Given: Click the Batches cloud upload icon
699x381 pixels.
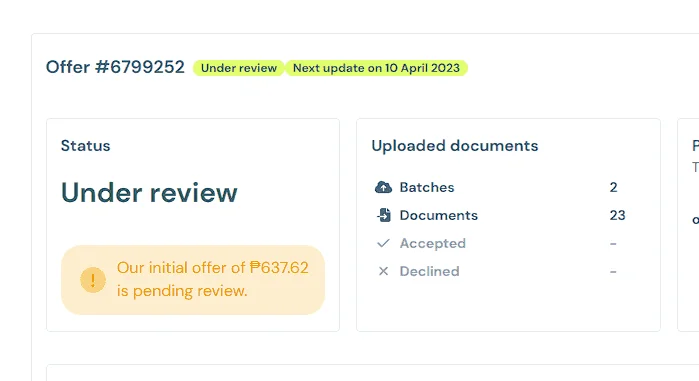Looking at the screenshot, I should [383, 187].
